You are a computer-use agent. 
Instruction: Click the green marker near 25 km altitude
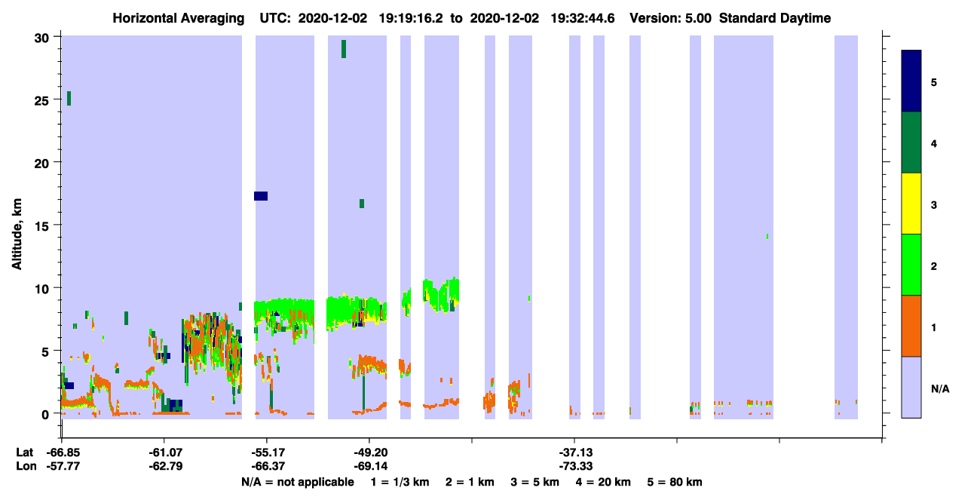(x=69, y=98)
